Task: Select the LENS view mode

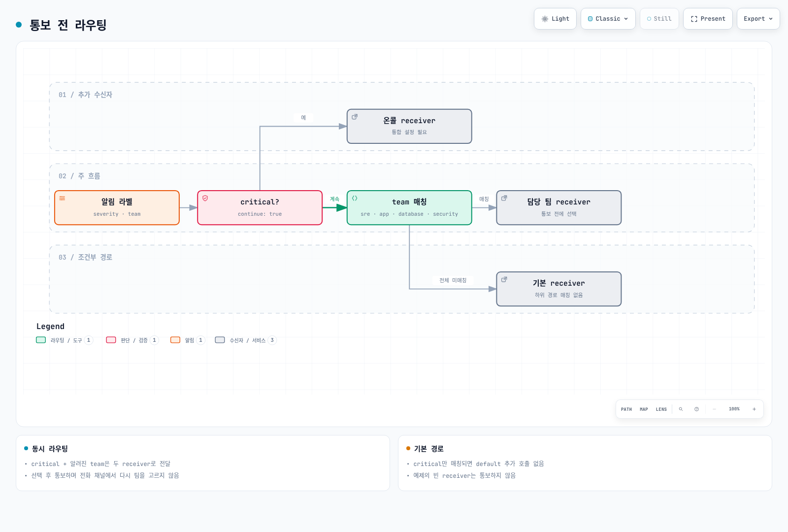Action: (x=661, y=409)
